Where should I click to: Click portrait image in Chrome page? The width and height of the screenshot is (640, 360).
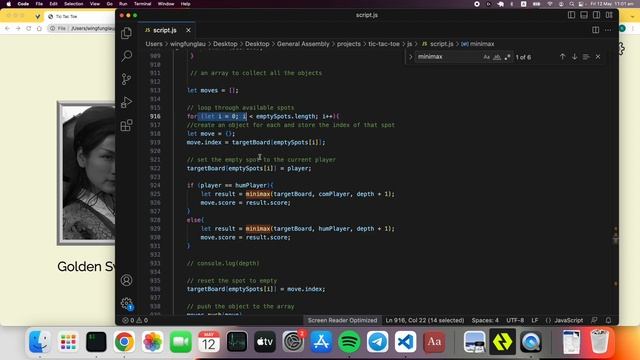click(87, 173)
